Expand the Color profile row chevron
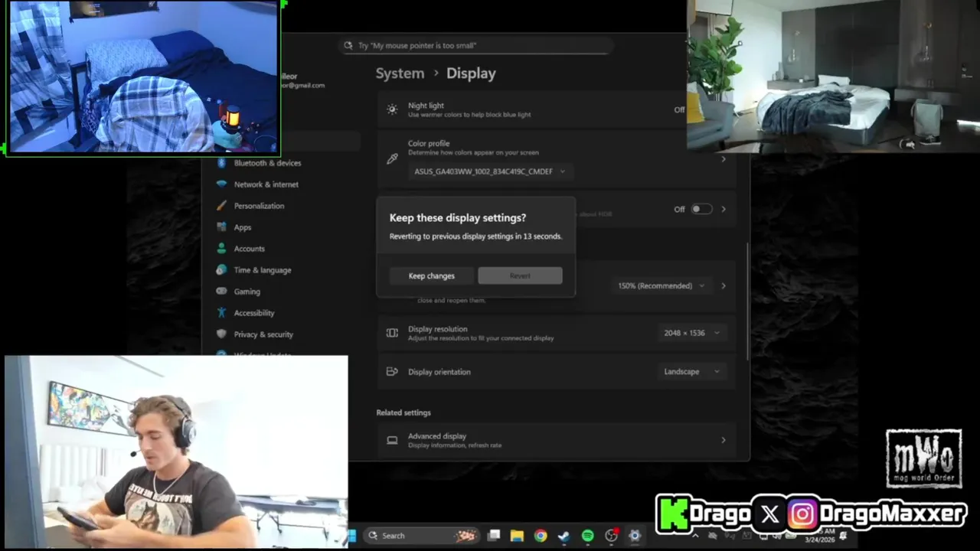Viewport: 980px width, 551px height. click(x=724, y=158)
